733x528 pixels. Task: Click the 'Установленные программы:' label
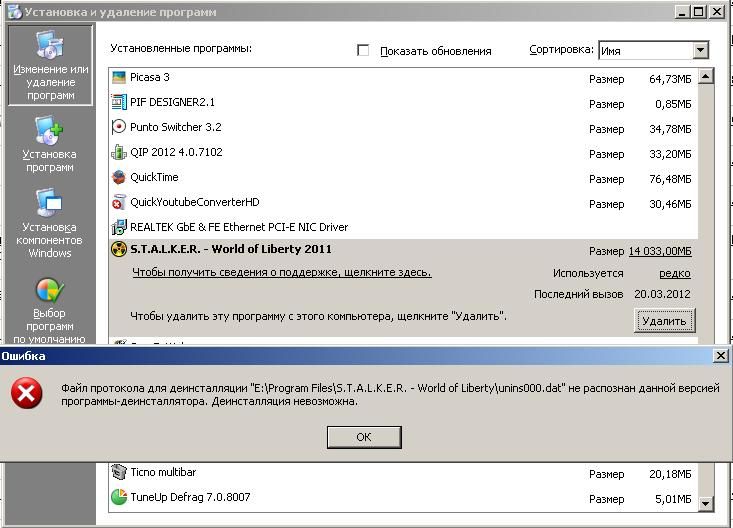pos(181,48)
